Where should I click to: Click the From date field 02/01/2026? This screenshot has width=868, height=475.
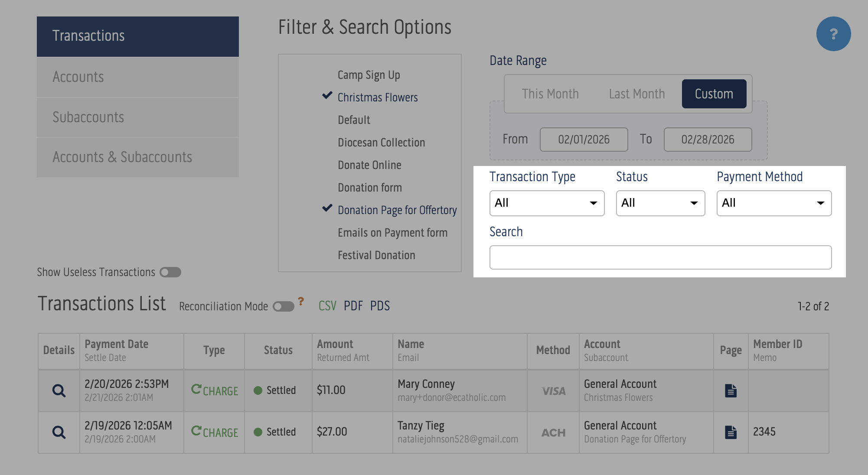point(584,140)
